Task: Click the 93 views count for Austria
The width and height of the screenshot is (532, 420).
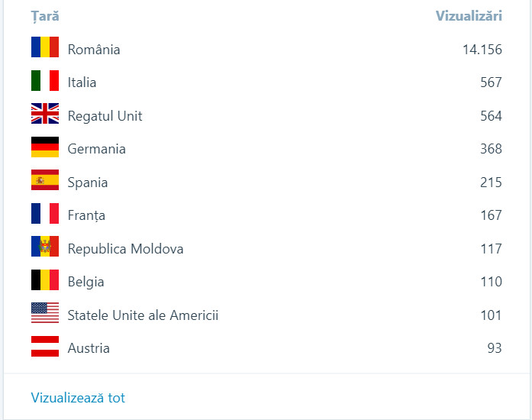Action: 495,348
